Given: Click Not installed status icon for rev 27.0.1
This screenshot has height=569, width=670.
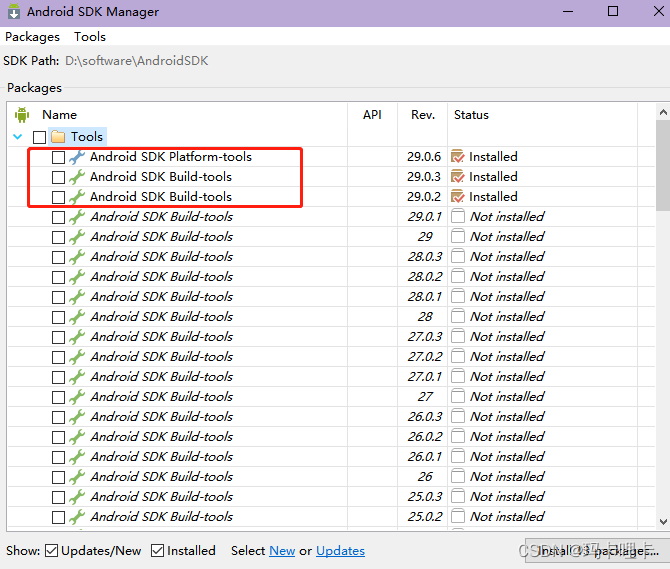Looking at the screenshot, I should click(x=458, y=376).
